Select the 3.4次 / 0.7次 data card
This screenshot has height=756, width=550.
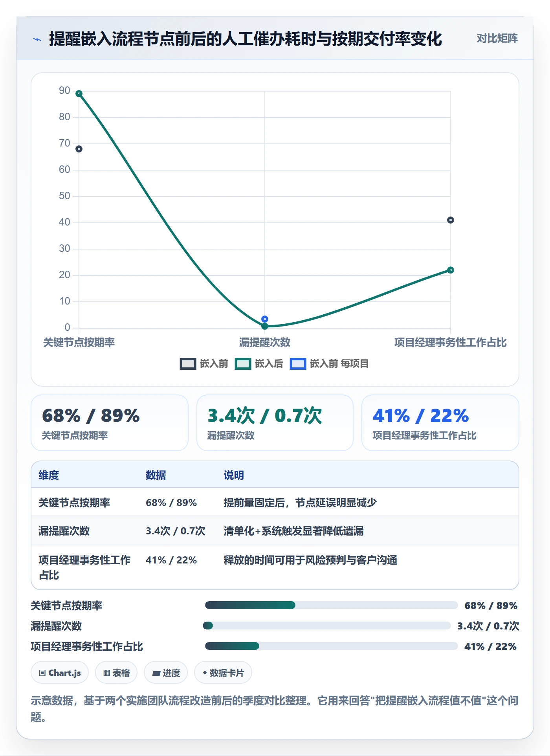(275, 423)
